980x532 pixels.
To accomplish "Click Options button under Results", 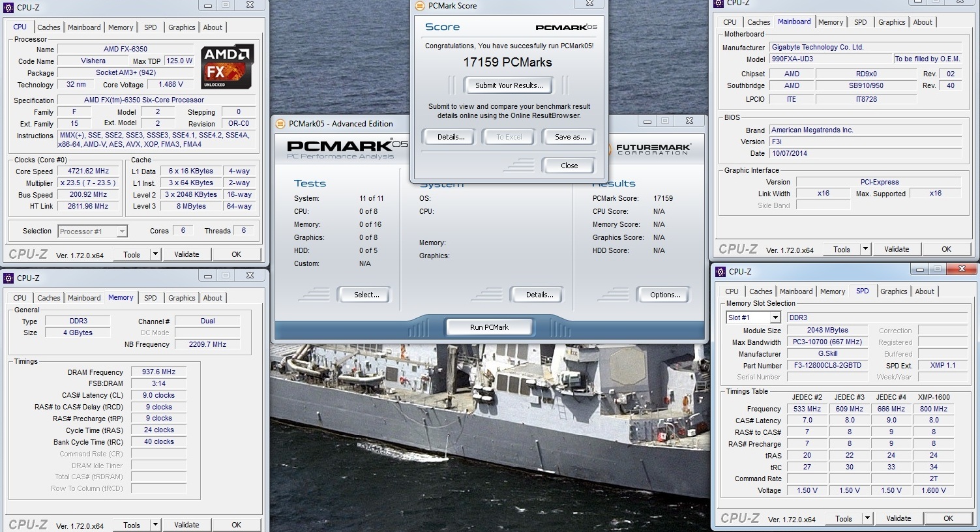I will pos(665,295).
